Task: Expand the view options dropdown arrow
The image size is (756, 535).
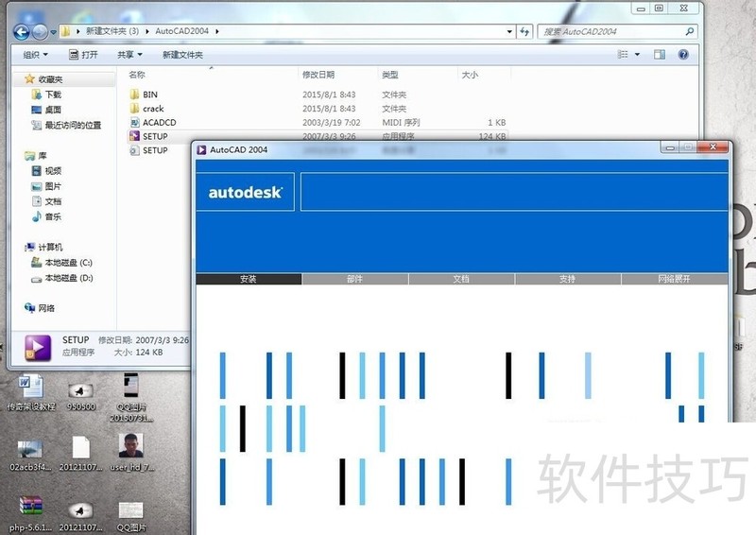Action: (x=637, y=55)
